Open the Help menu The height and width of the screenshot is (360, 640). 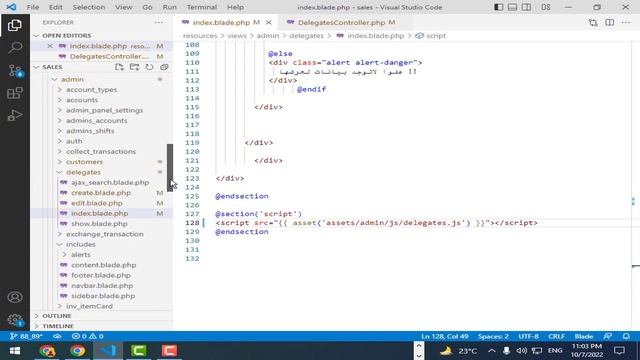coord(235,7)
